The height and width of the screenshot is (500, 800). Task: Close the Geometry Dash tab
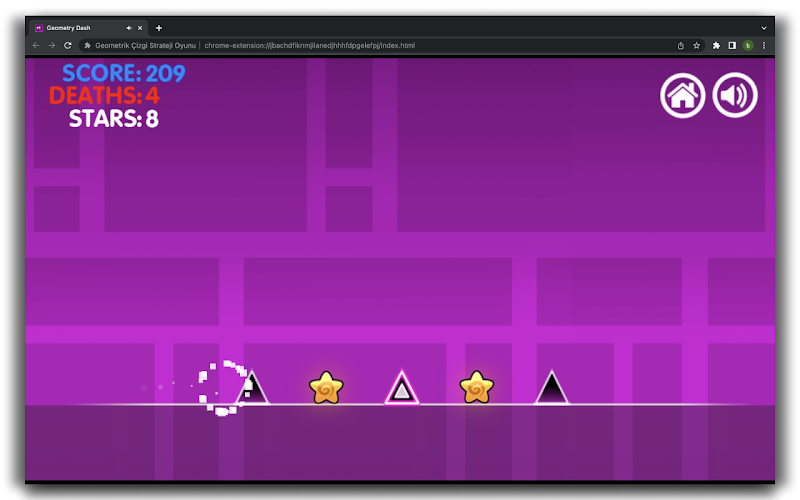(x=140, y=28)
